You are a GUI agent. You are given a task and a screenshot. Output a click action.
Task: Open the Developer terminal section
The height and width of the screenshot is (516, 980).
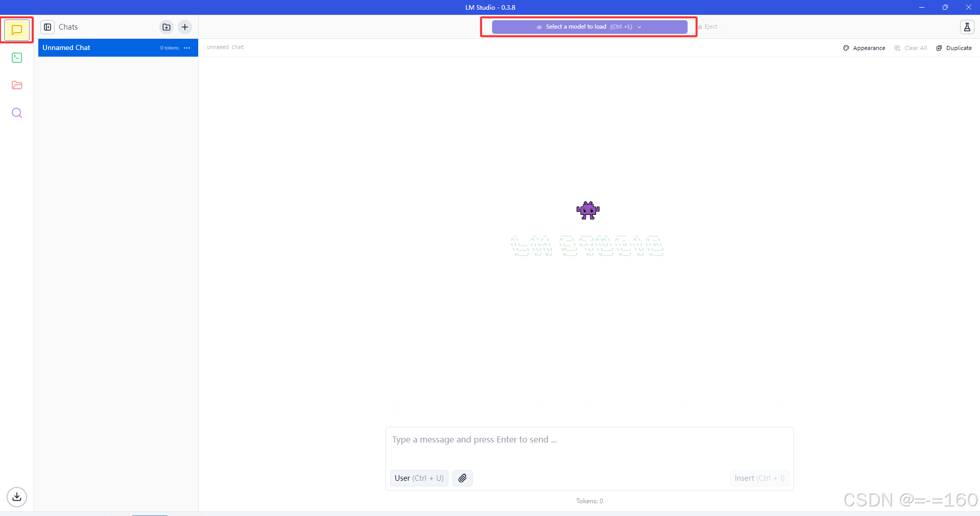point(17,58)
